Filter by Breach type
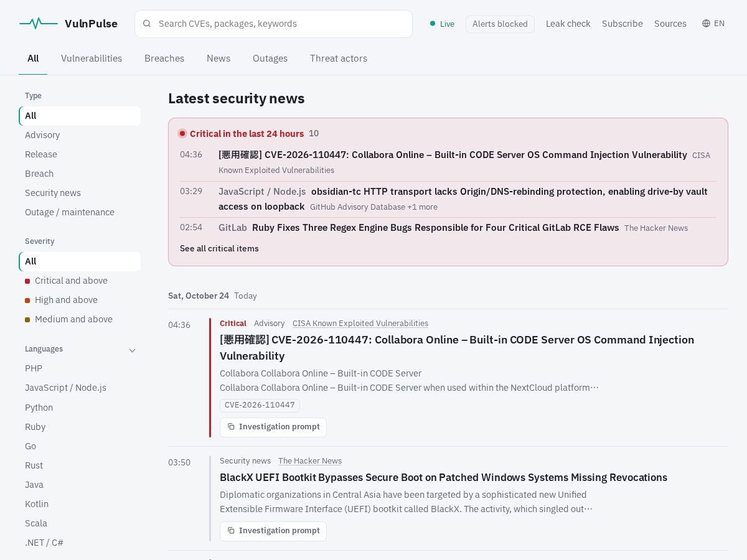 point(80,174)
